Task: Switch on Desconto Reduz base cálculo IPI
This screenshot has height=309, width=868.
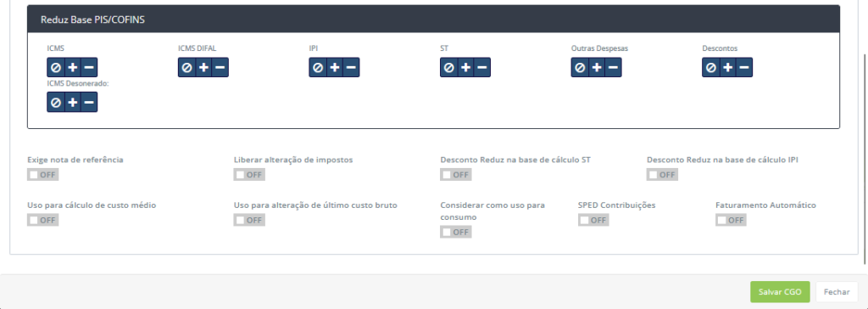Action: (x=662, y=175)
